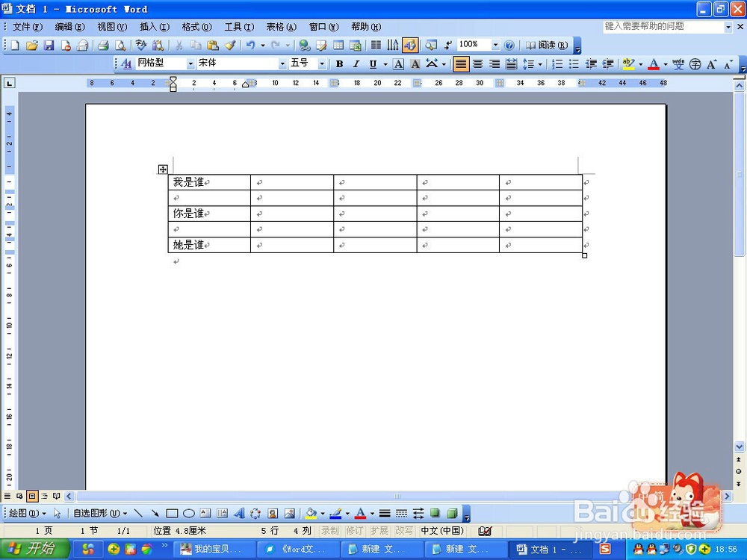Open the 绘图 Draw menu

point(27,514)
